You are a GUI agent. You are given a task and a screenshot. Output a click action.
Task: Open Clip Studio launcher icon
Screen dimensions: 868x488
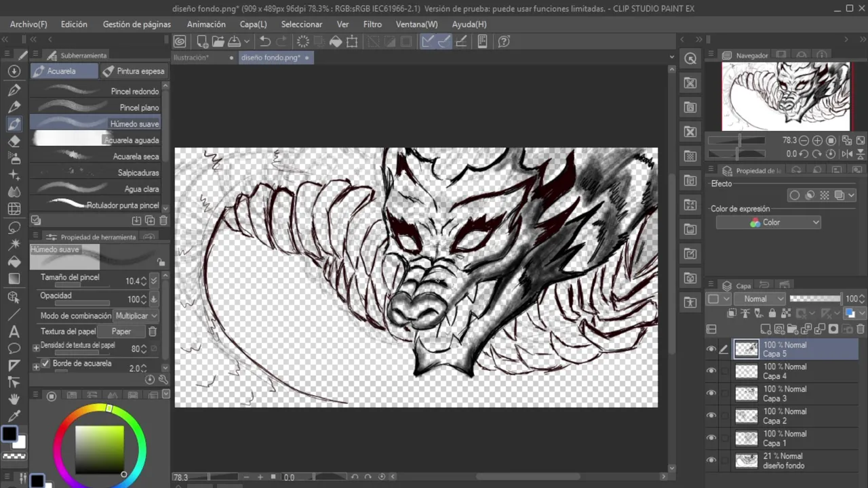pyautogui.click(x=180, y=41)
